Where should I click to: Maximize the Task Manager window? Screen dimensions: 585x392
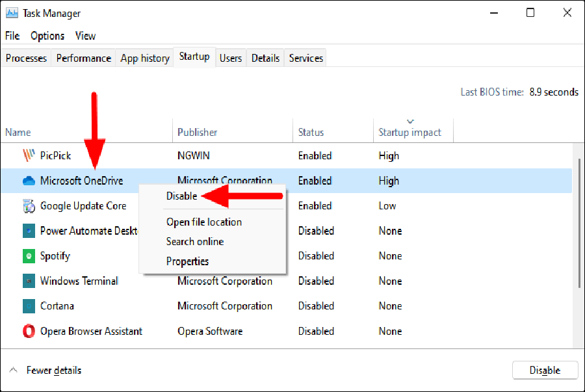coord(530,13)
